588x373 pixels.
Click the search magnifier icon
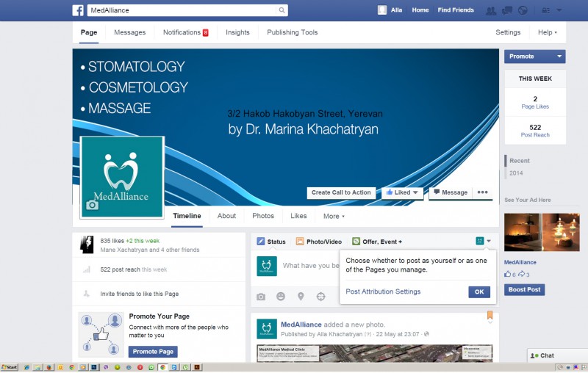282,10
